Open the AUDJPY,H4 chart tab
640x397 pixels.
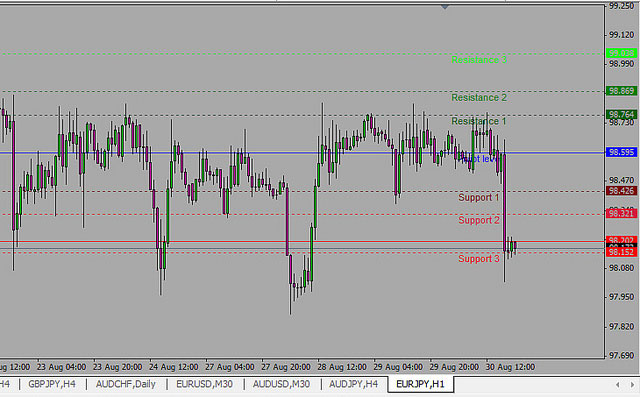pos(353,384)
